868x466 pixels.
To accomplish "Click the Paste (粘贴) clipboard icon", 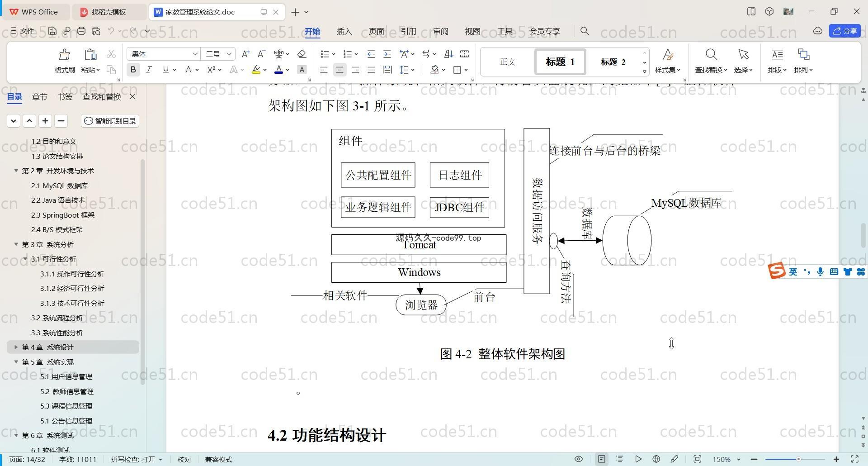I will [90, 55].
